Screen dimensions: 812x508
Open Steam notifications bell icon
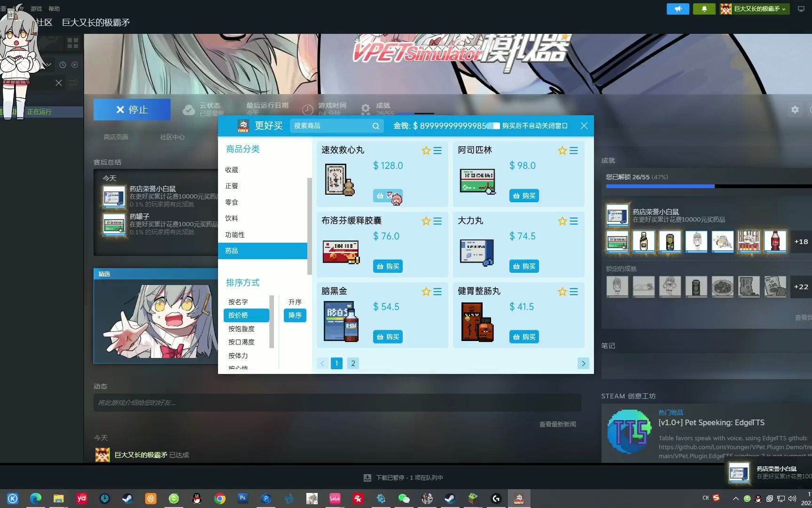[704, 8]
